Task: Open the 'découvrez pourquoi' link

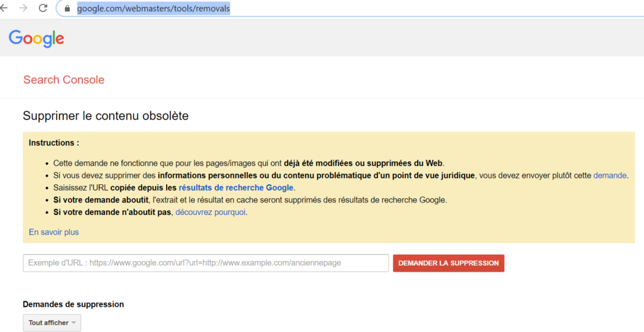Action: (x=210, y=213)
